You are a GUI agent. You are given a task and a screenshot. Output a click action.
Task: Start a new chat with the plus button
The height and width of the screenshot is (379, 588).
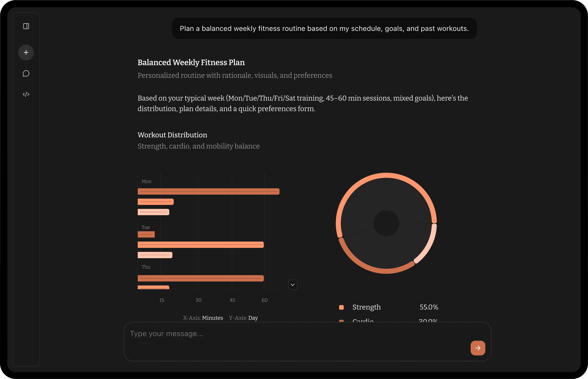tap(26, 52)
